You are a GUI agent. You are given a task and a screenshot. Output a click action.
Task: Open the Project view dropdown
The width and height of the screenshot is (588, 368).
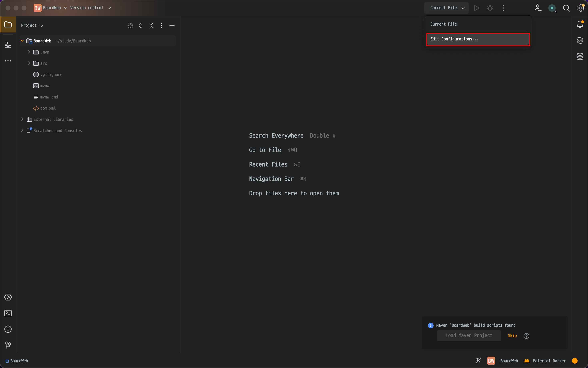(x=32, y=26)
